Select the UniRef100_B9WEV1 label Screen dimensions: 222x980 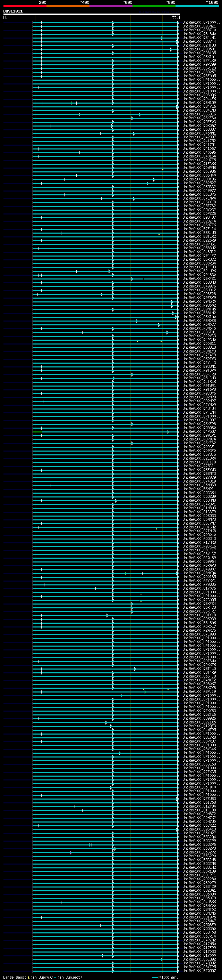[199, 435]
